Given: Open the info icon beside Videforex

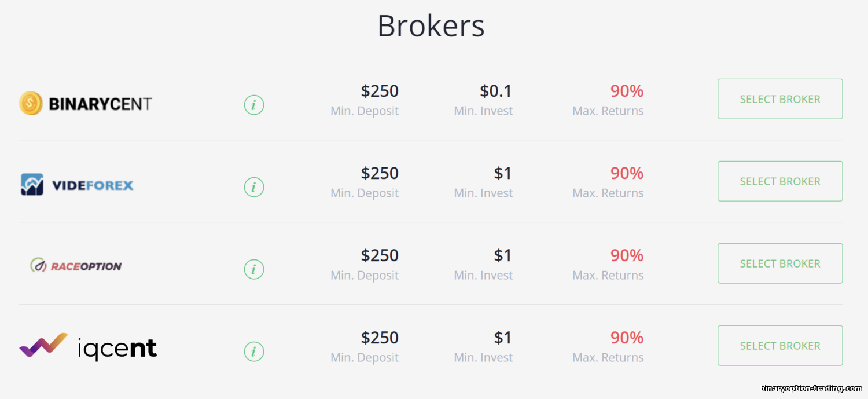Looking at the screenshot, I should click(254, 187).
